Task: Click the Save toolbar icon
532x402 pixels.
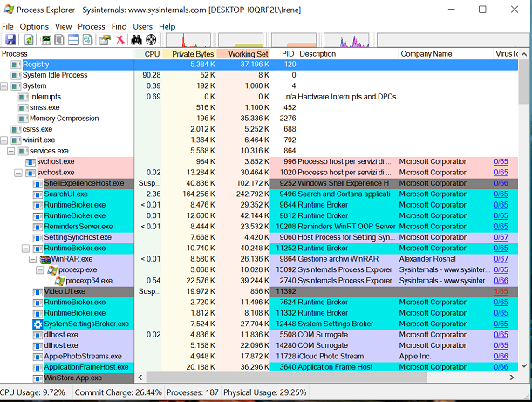Action: pos(10,40)
